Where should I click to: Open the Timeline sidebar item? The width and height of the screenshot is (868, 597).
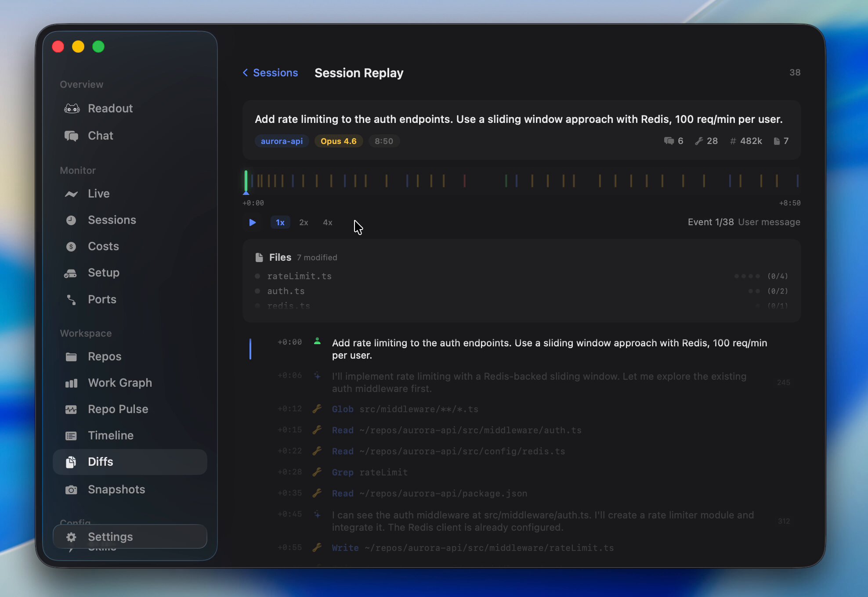point(111,435)
